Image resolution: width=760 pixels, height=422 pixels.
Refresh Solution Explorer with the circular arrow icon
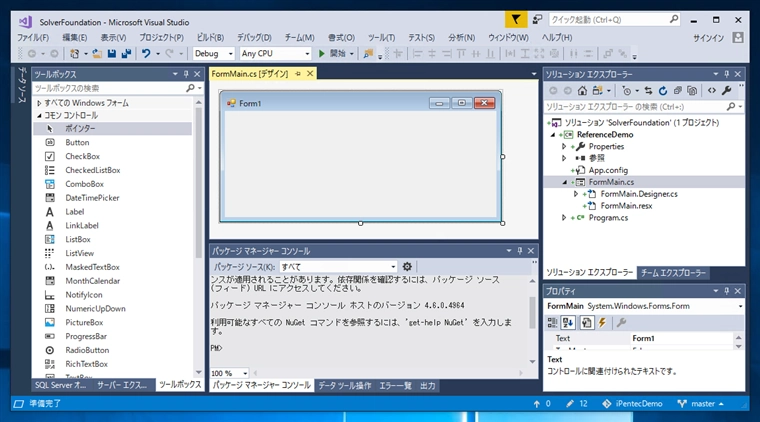663,91
